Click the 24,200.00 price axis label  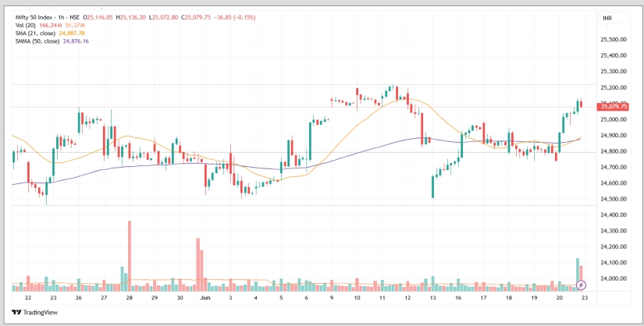point(614,247)
